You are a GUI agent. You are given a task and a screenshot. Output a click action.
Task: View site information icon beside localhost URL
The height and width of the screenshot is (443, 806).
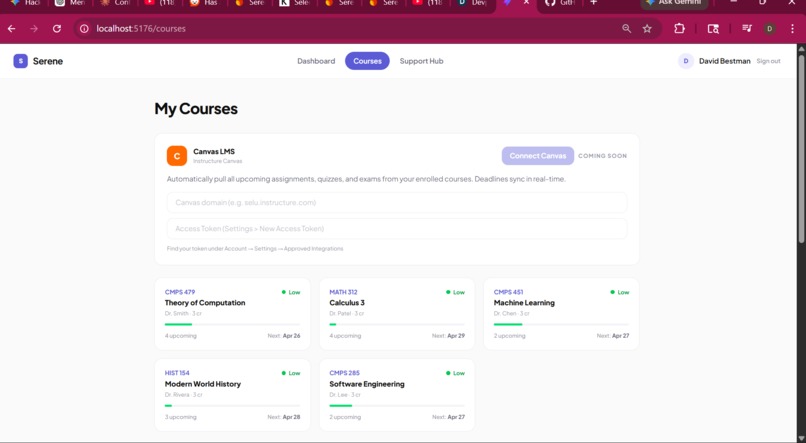(84, 29)
